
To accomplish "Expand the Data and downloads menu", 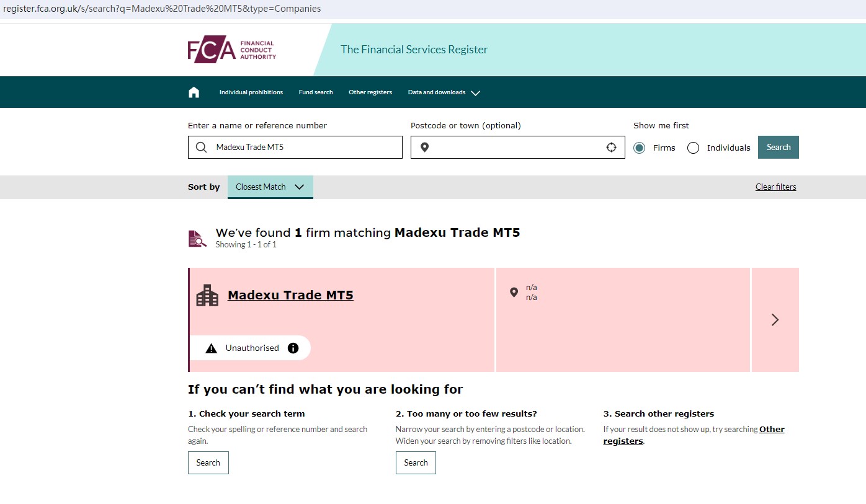I will tap(444, 92).
